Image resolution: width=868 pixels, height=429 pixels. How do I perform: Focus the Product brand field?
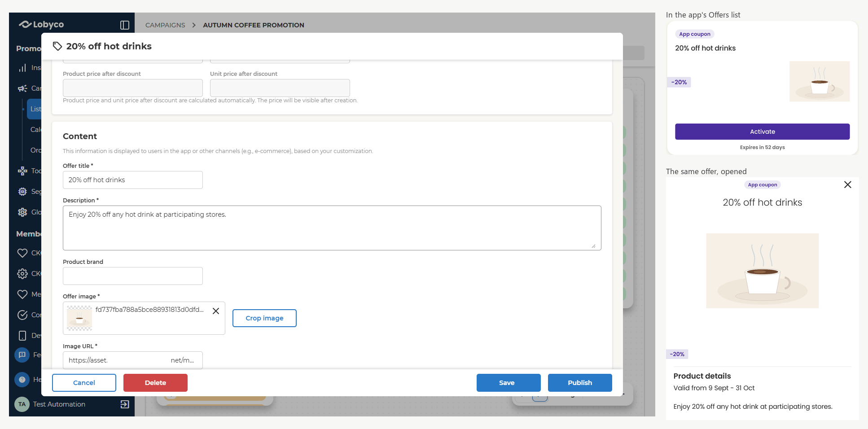[x=133, y=276]
